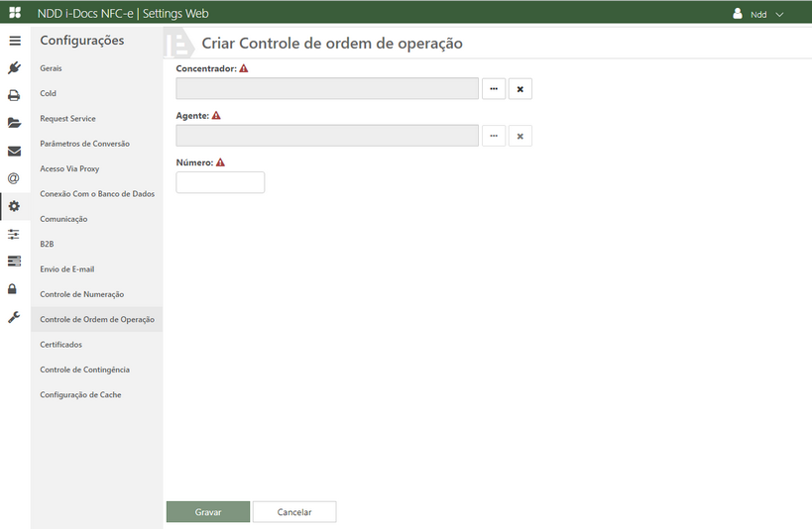Browse Concentrador with the ellipsis button
The width and height of the screenshot is (812, 529).
494,88
